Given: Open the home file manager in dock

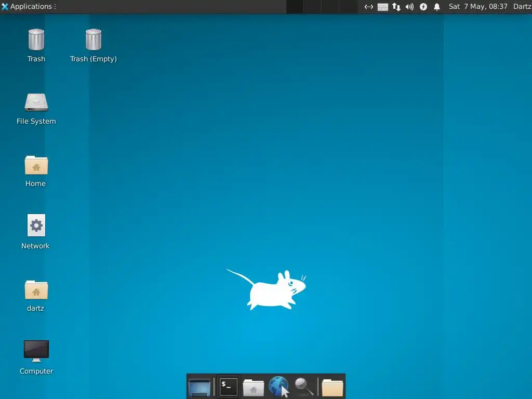Looking at the screenshot, I should [x=253, y=387].
